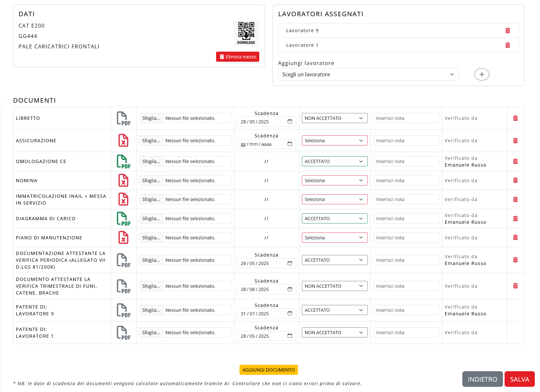Delete Lavoratore 1 from assigned workers
Screen dimensions: 540x392
coord(508,45)
